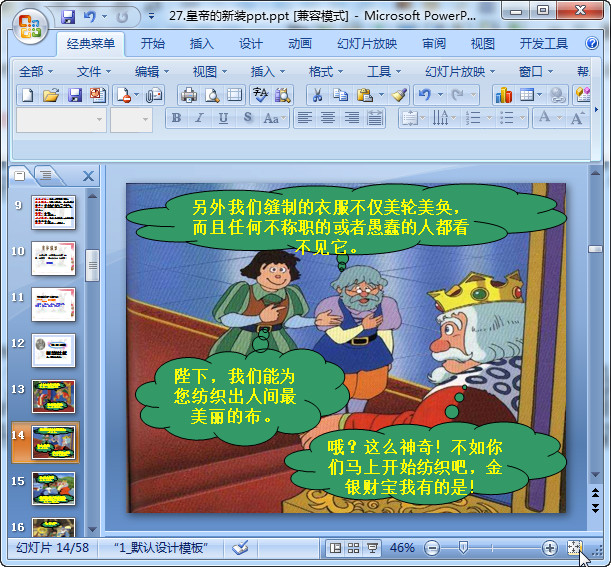Image resolution: width=611 pixels, height=567 pixels.
Task: Click the zoom slider handle
Action: click(463, 547)
